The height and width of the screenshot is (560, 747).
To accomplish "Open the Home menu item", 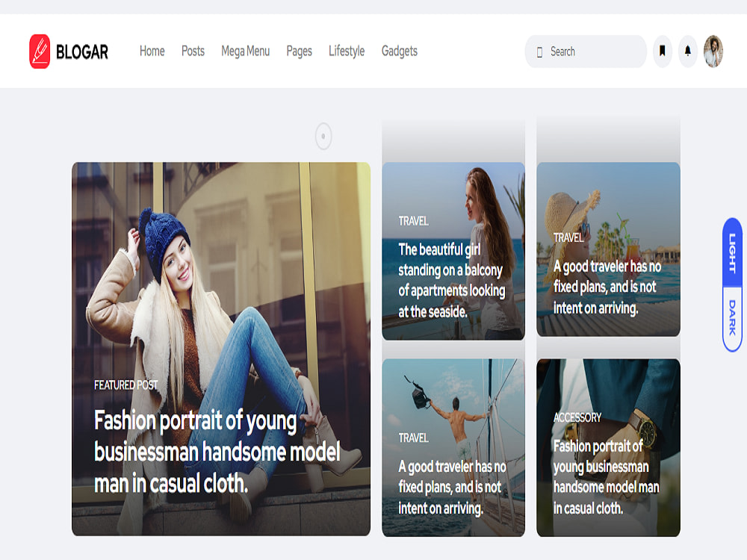I will (x=152, y=51).
